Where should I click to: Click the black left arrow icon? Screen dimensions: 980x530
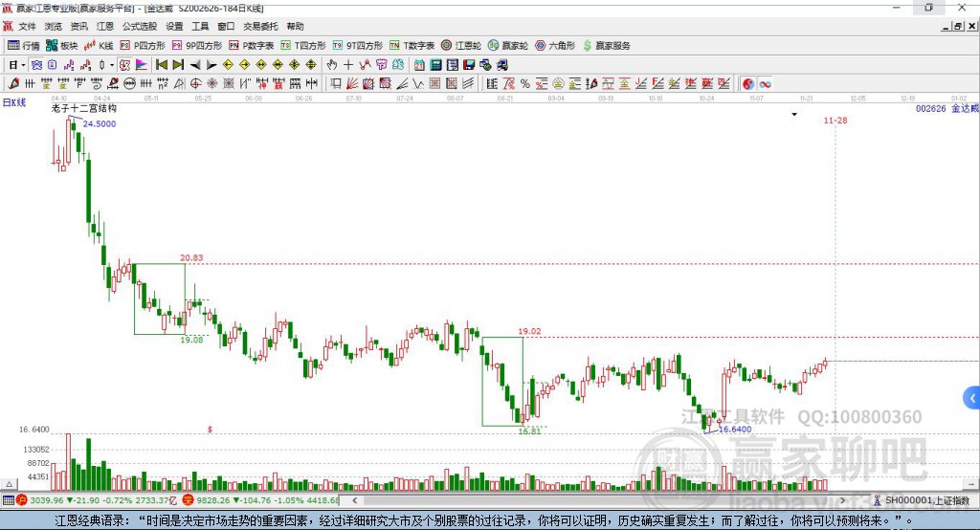[195, 65]
